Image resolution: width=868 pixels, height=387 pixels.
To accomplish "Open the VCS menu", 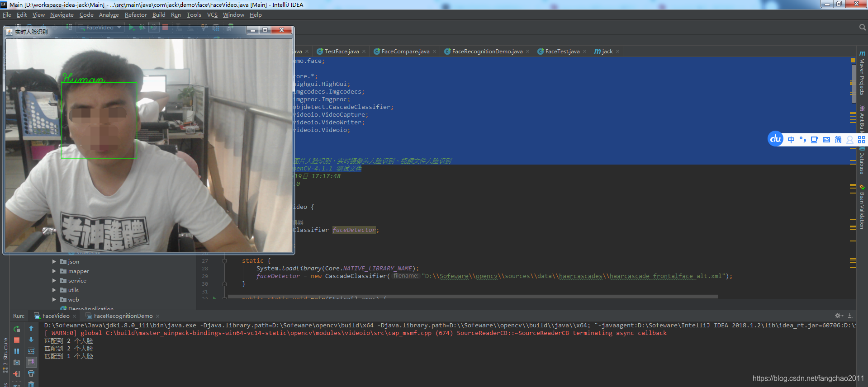I will coord(212,15).
